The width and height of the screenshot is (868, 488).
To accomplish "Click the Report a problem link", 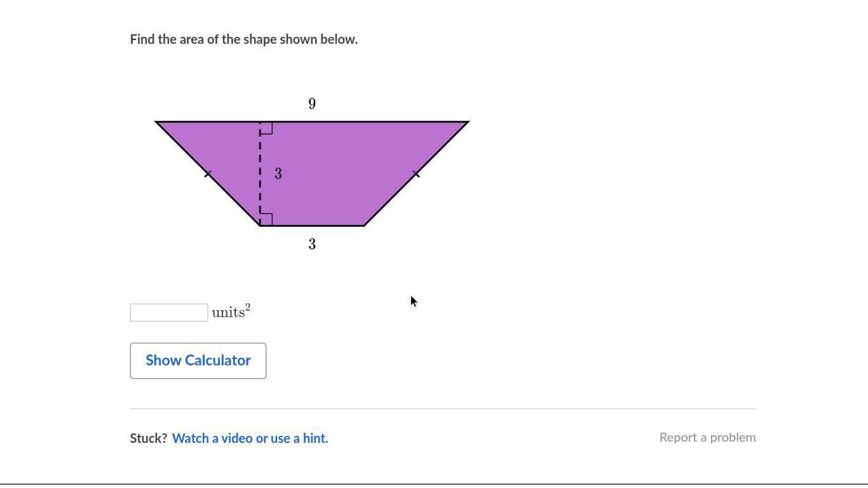I will [707, 437].
